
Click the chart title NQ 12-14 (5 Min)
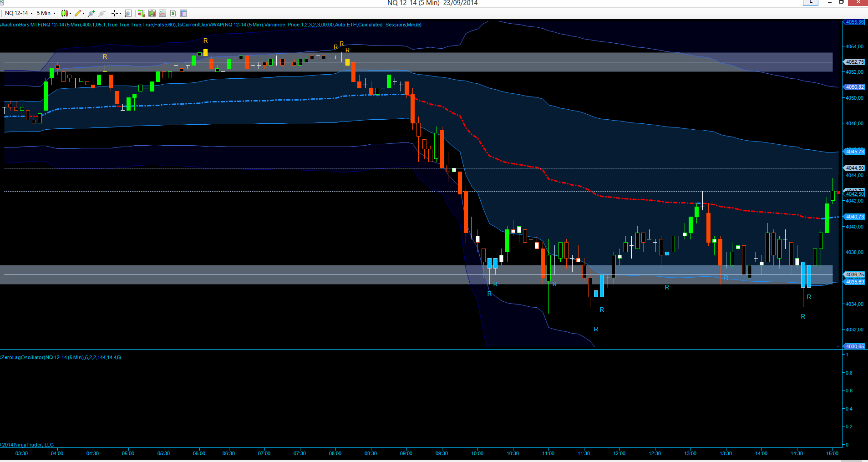point(413,3)
